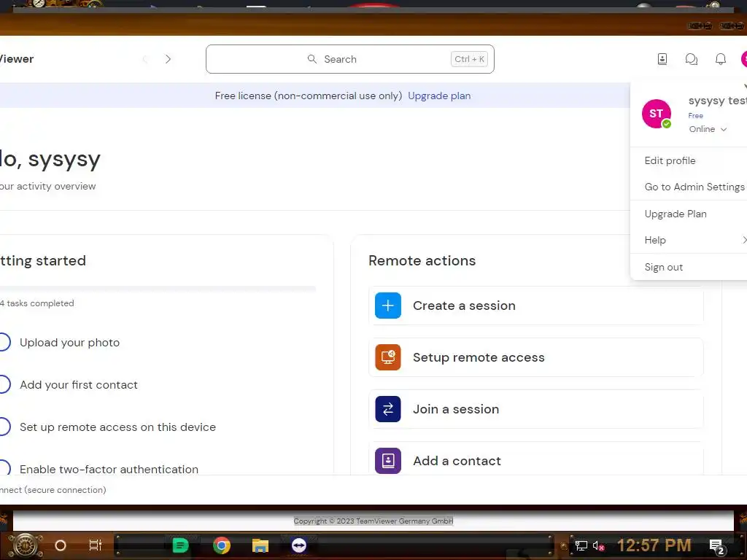Click the network tray icon
The width and height of the screenshot is (747, 560).
tap(581, 545)
